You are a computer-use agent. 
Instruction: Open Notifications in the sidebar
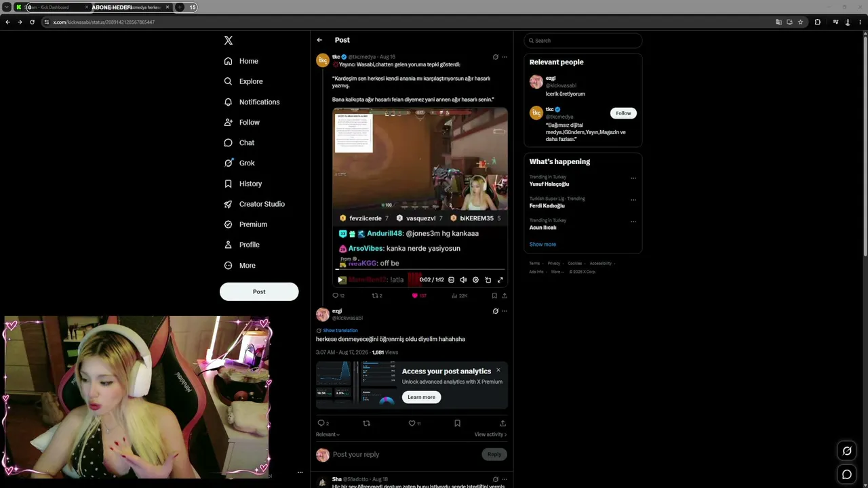[x=252, y=102]
